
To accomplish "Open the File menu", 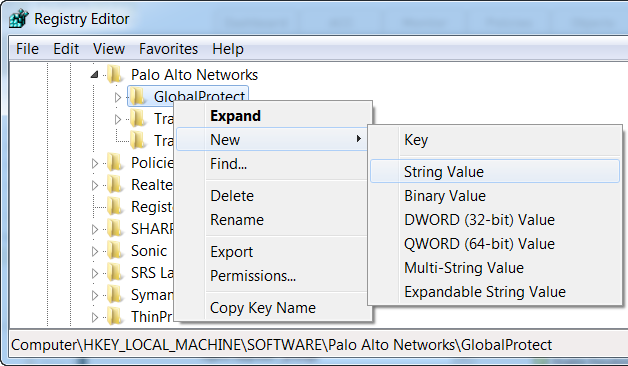I will (x=27, y=49).
